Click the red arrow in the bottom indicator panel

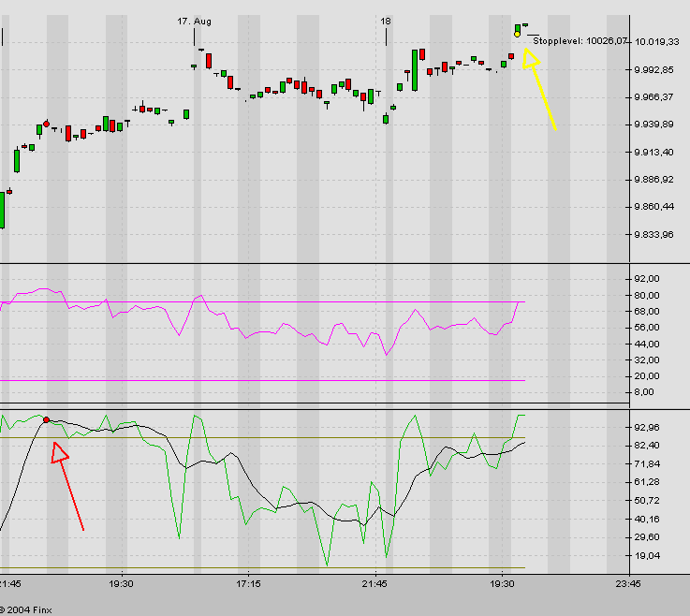[70, 487]
